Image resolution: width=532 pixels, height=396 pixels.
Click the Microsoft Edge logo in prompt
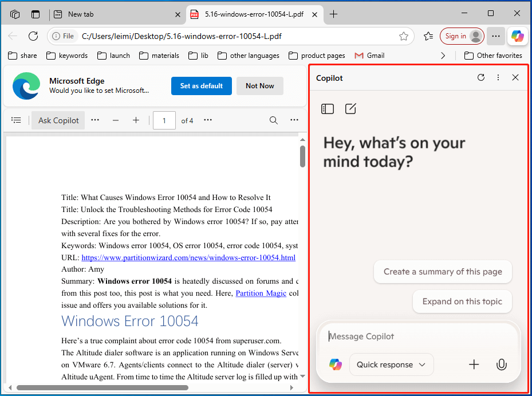tap(26, 86)
